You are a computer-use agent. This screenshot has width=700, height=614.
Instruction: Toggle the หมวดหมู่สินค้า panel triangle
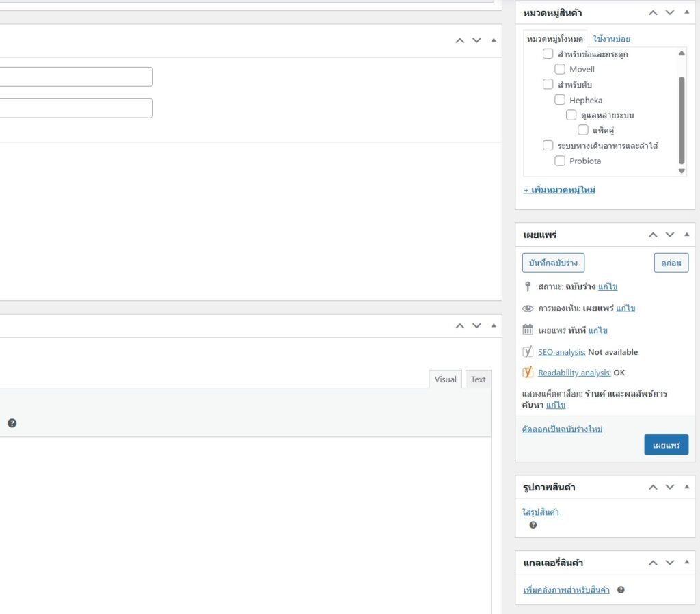click(x=686, y=12)
